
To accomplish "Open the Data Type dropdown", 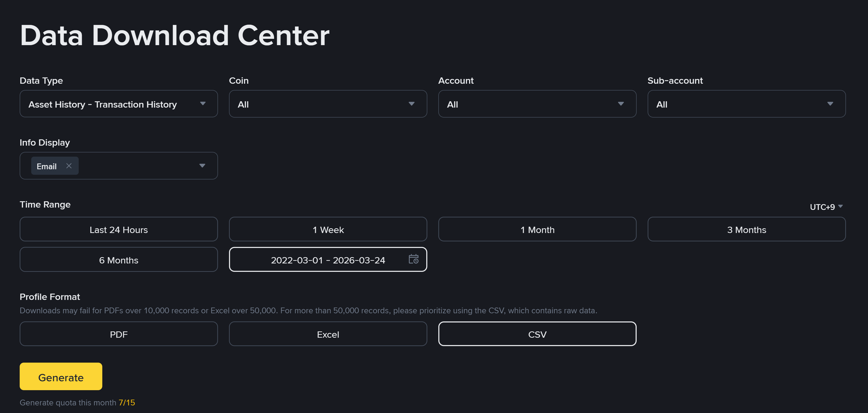I will [x=119, y=104].
